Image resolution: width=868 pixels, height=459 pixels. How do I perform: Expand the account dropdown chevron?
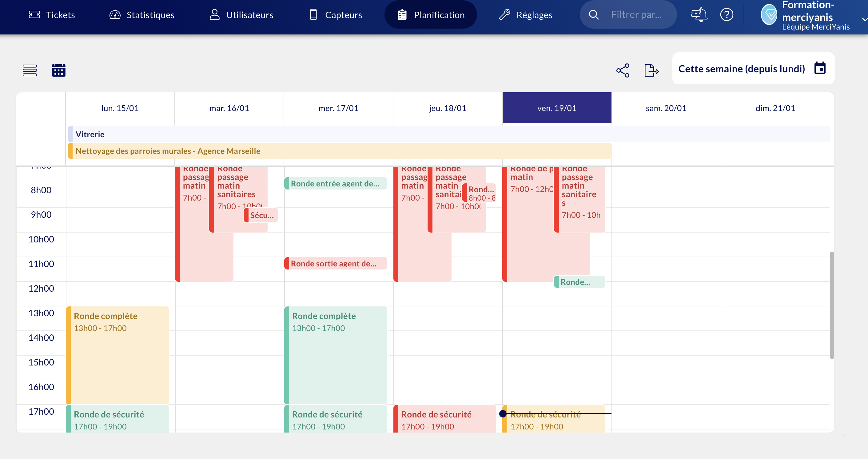(864, 20)
